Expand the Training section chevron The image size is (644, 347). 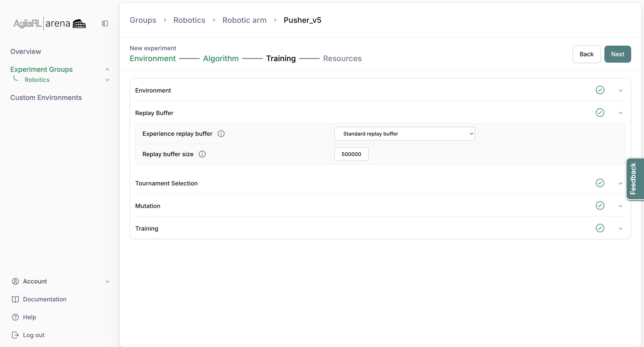[x=620, y=228]
